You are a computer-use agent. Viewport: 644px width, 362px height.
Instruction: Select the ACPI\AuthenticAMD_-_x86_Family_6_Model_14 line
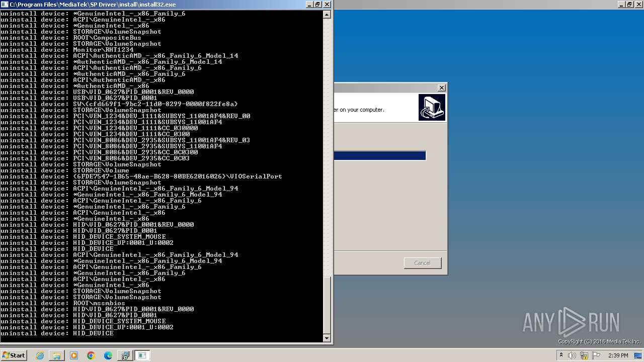point(119,56)
